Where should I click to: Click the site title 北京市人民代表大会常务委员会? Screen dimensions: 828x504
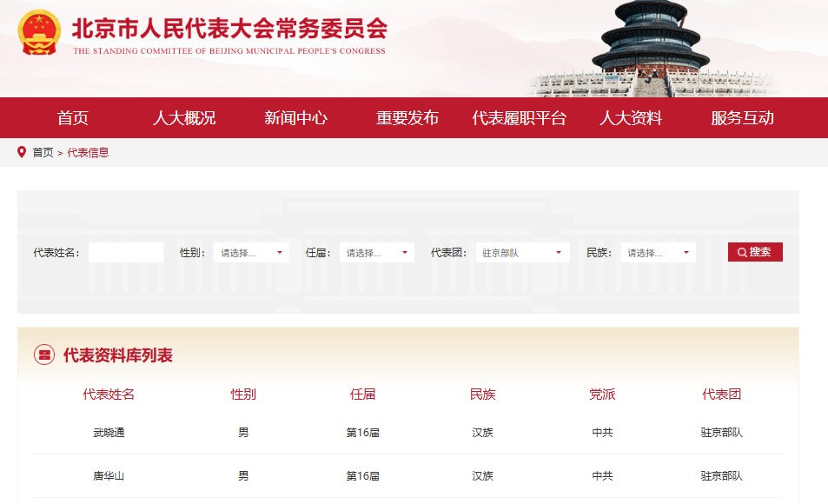click(229, 29)
